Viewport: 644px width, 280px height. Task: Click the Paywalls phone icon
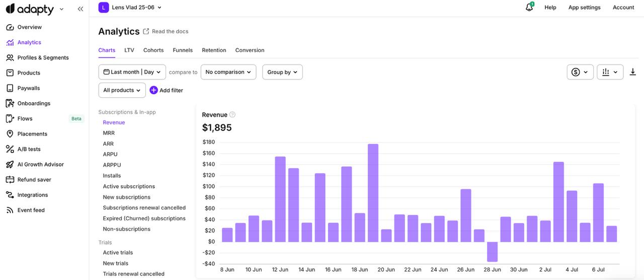tap(10, 88)
